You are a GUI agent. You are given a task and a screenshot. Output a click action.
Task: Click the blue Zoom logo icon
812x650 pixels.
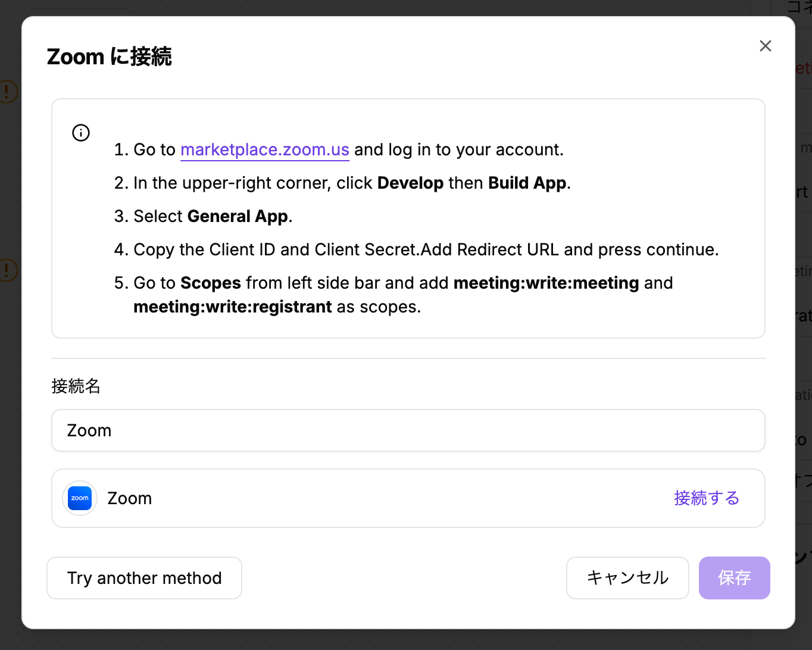(80, 498)
